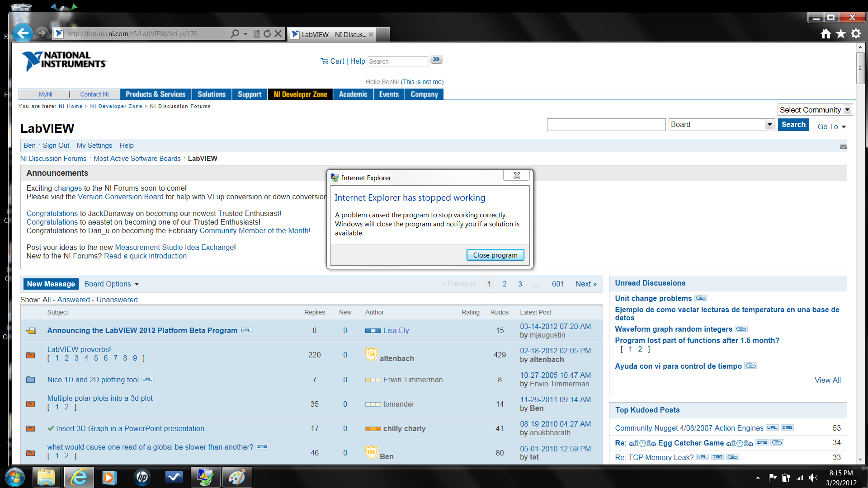Open the Sign Out link
Image resolution: width=868 pixels, height=488 pixels.
click(x=56, y=145)
